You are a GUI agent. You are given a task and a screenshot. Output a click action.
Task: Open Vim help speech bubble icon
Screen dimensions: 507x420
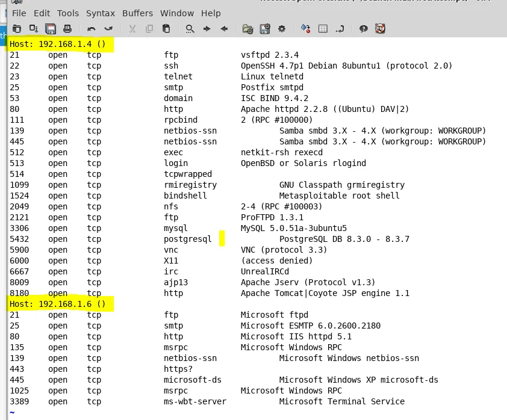coord(364,29)
